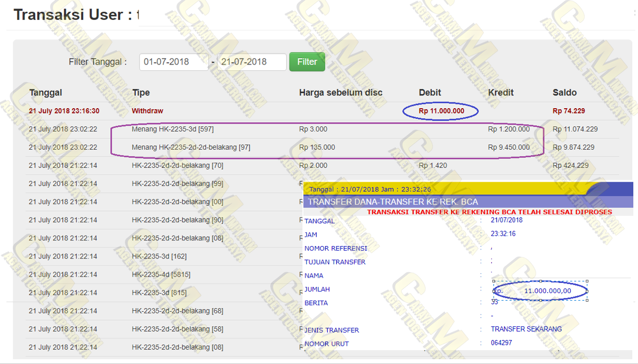
Task: Click the start date field 01-07-2018
Action: 173,62
